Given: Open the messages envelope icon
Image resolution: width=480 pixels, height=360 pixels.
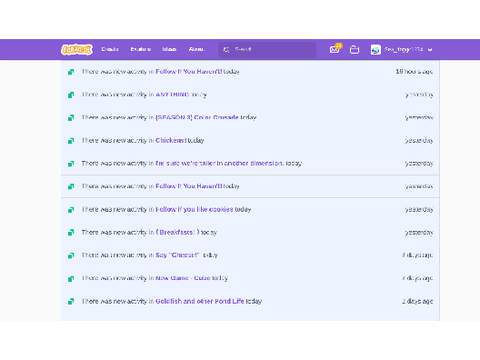Looking at the screenshot, I should pyautogui.click(x=334, y=50).
